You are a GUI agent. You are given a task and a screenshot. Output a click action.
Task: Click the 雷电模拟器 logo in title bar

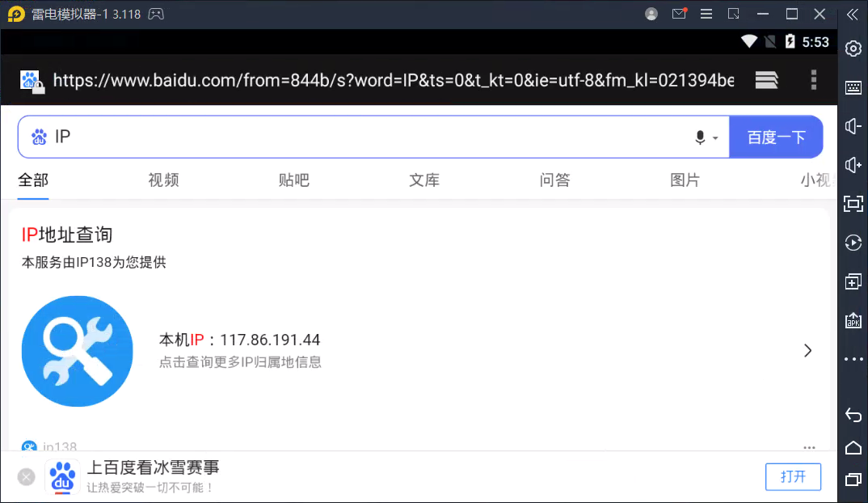pyautogui.click(x=17, y=14)
